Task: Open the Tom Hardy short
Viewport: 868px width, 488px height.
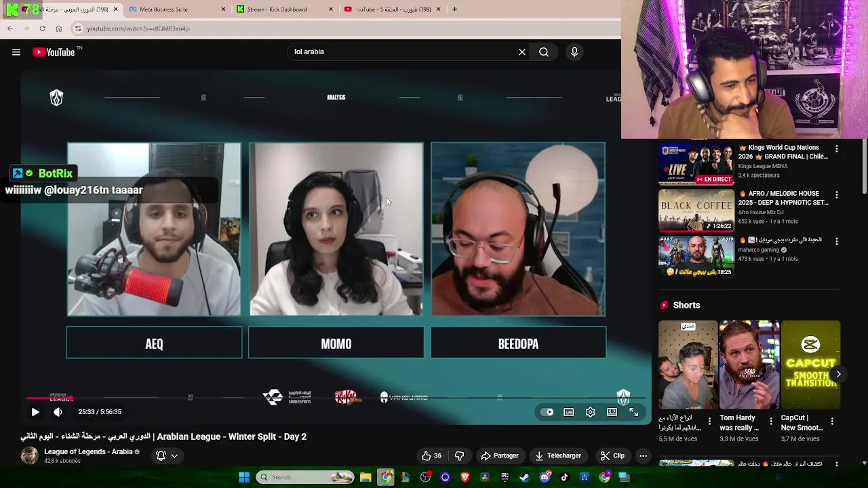Action: point(749,365)
